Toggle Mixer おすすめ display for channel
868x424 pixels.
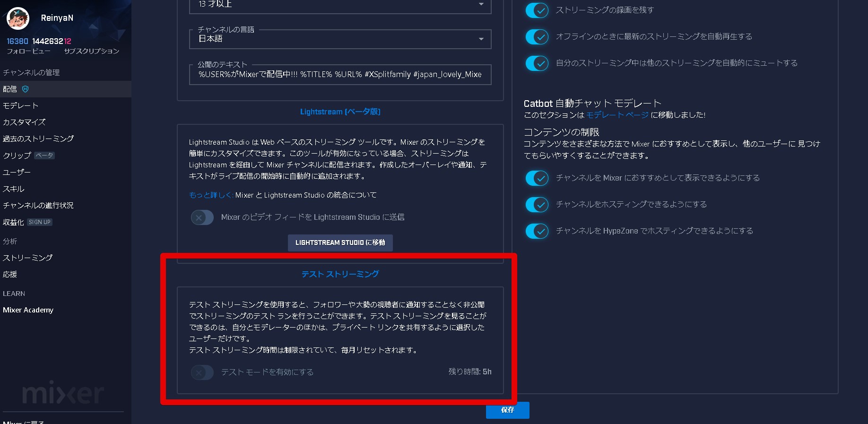click(x=537, y=178)
